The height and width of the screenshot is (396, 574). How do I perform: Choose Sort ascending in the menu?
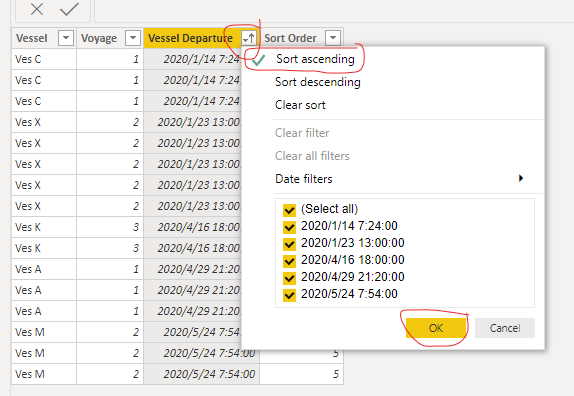315,59
